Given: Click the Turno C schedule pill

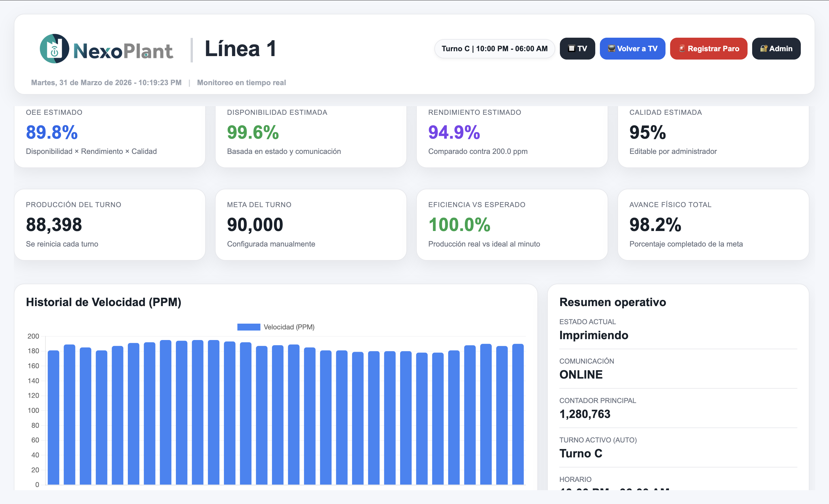Looking at the screenshot, I should pos(494,49).
